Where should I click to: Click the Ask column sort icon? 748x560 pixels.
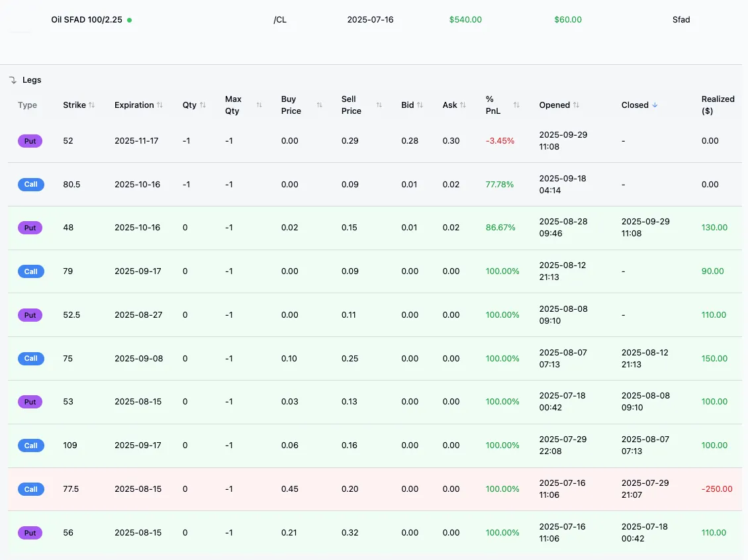coord(463,105)
